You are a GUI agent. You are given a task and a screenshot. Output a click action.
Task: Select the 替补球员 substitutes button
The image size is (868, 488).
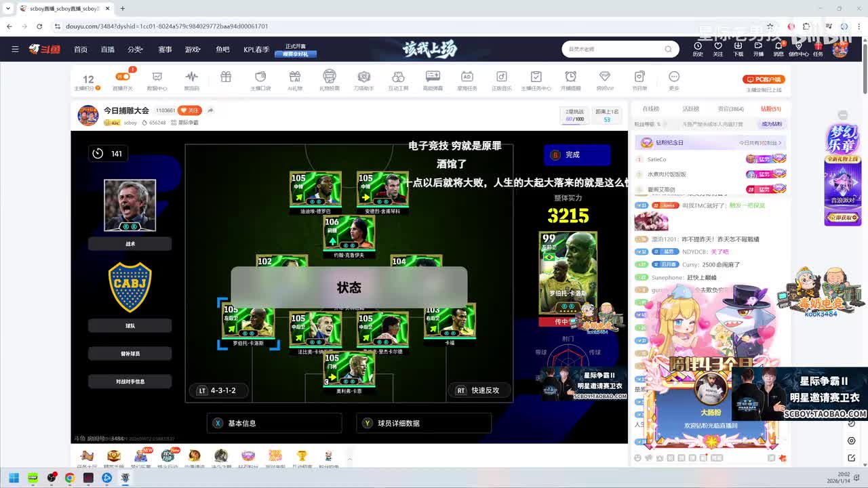[130, 353]
